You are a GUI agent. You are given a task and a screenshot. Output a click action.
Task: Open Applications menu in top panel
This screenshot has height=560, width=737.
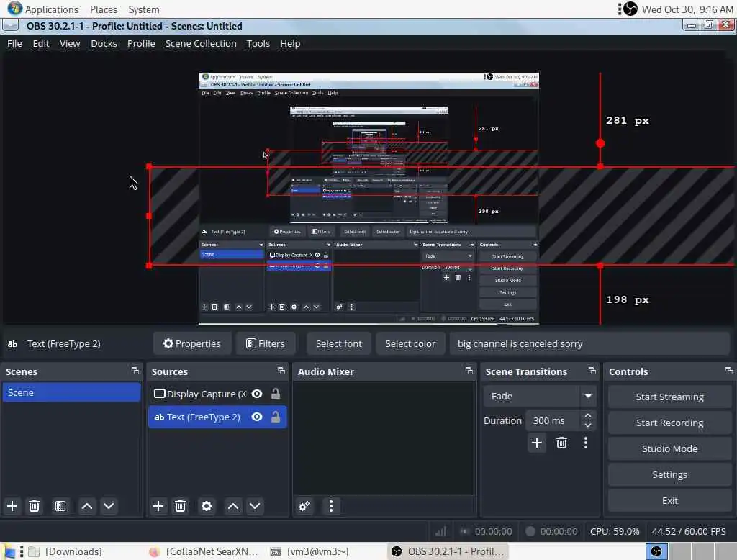[x=42, y=9]
